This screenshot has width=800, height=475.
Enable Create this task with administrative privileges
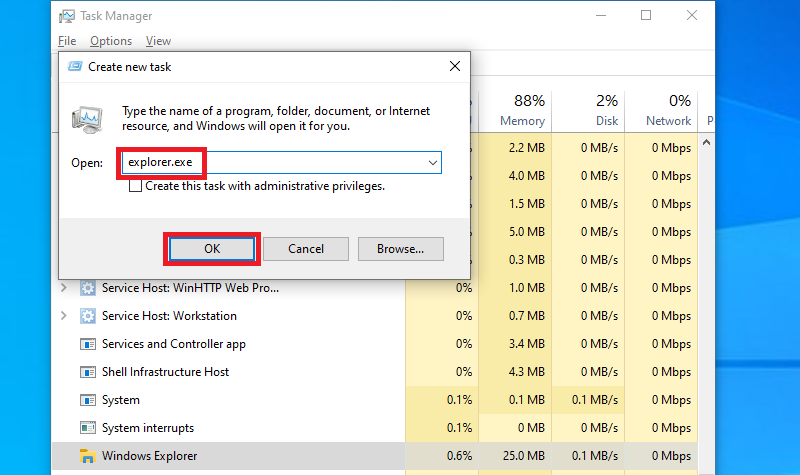(x=135, y=186)
